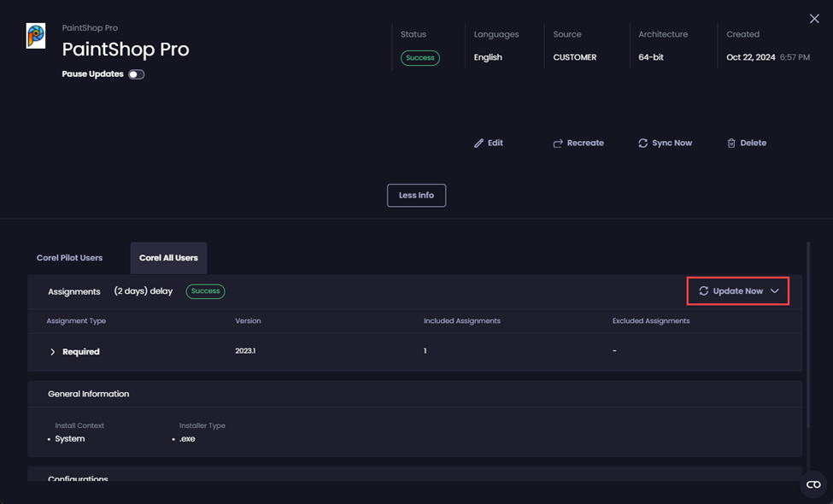Enable Pause Updates for PaintShop Pro
This screenshot has height=504, width=833.
click(135, 74)
